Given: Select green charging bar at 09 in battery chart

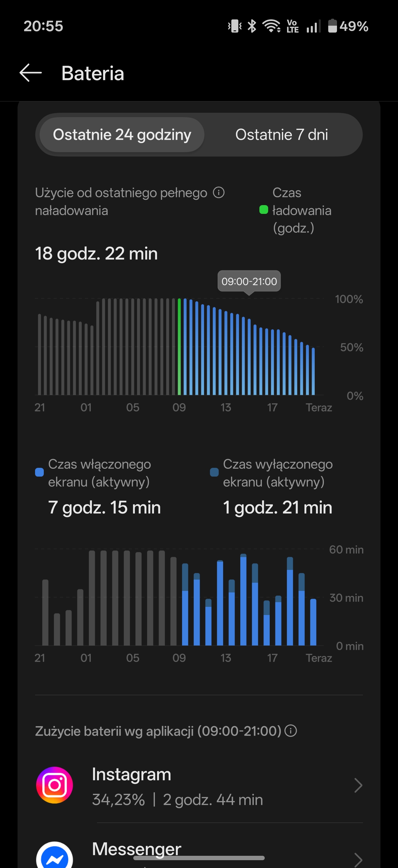Looking at the screenshot, I should (179, 346).
